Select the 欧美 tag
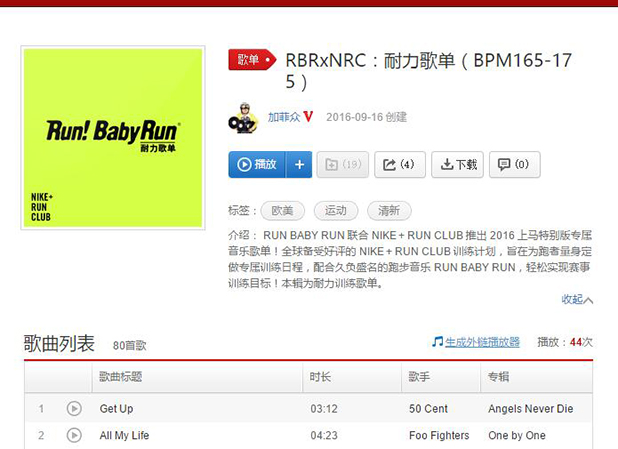 (x=283, y=211)
